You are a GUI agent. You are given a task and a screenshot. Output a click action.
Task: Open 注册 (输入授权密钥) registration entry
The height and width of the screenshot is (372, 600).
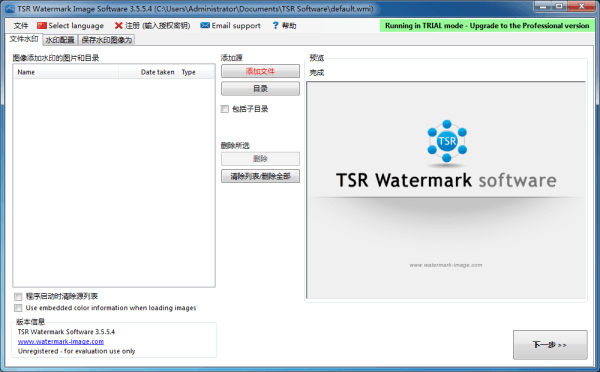pos(157,26)
